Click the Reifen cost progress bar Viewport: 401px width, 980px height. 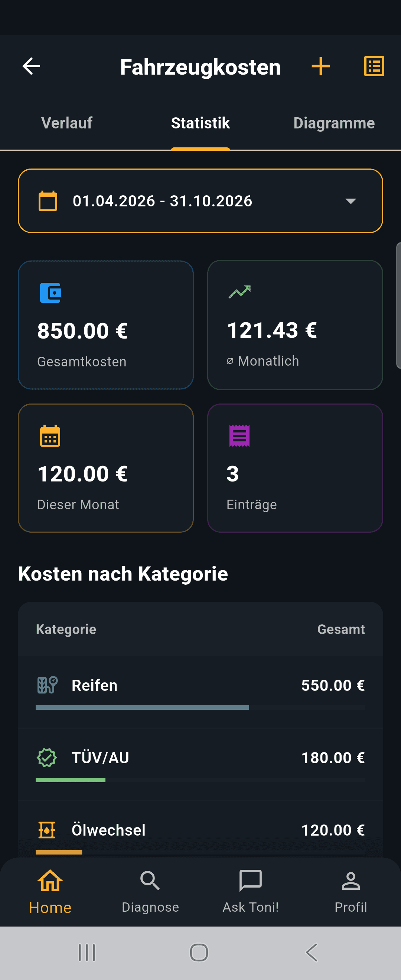[x=200, y=708]
